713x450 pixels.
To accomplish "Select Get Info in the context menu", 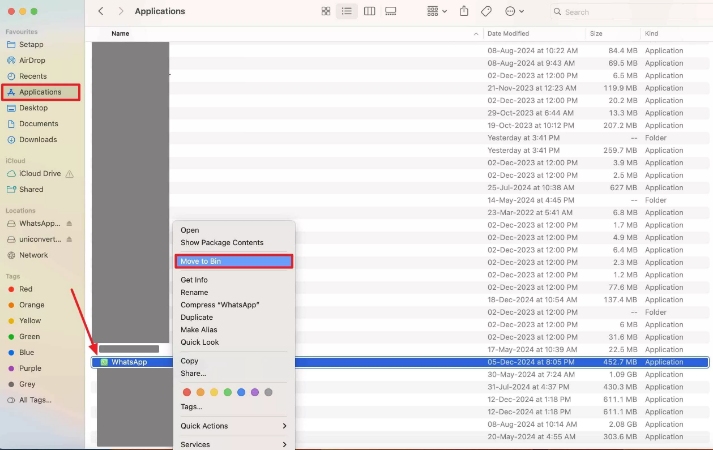I will pos(194,280).
